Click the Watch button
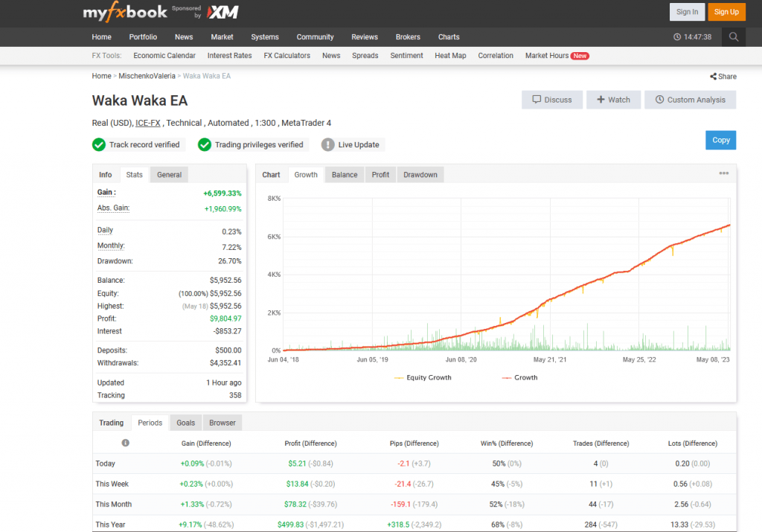This screenshot has width=762, height=532. 613,100
